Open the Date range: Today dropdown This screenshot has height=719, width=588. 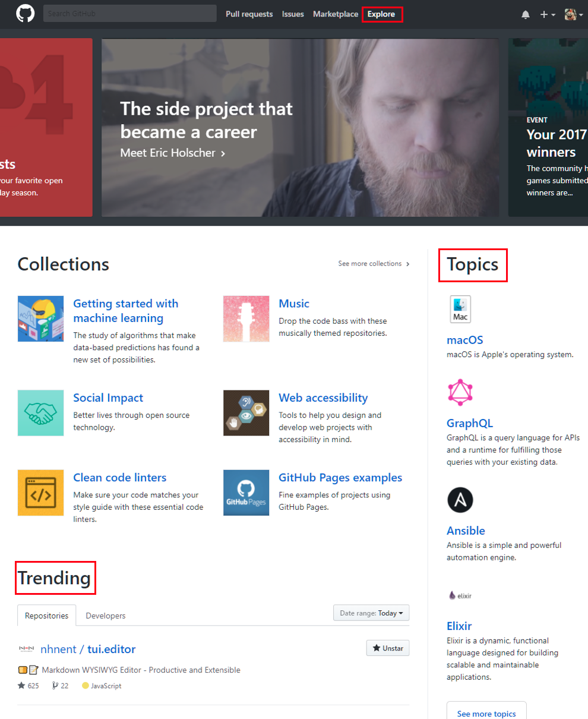pyautogui.click(x=372, y=613)
